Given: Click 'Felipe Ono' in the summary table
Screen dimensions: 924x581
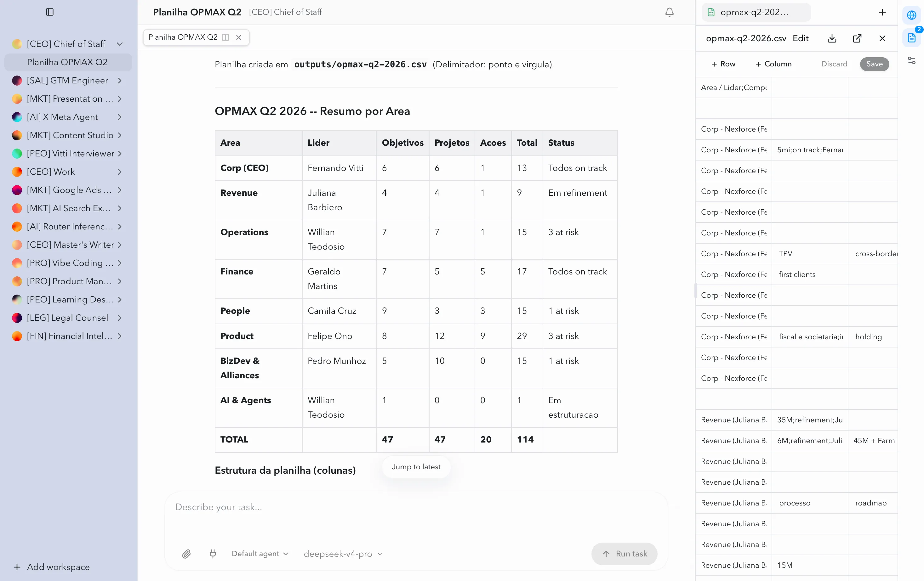Looking at the screenshot, I should coord(330,336).
